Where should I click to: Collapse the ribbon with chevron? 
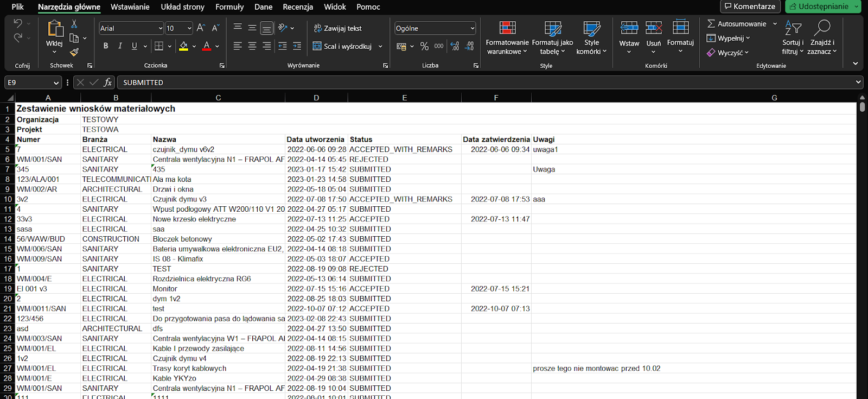pos(856,64)
